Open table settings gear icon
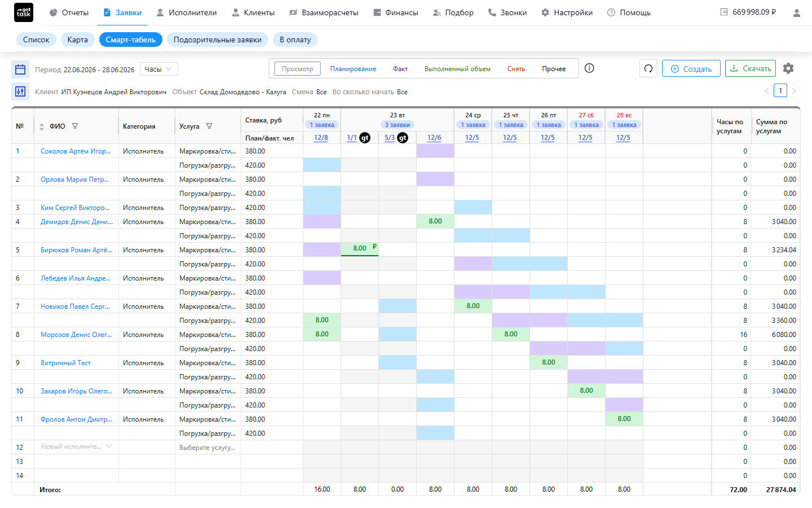Viewport: 812px width, 508px height. (x=788, y=68)
